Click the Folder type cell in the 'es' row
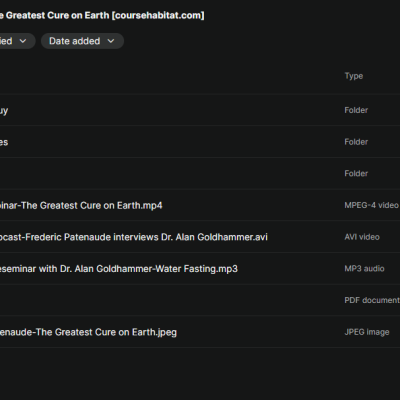400x400 pixels. (356, 142)
